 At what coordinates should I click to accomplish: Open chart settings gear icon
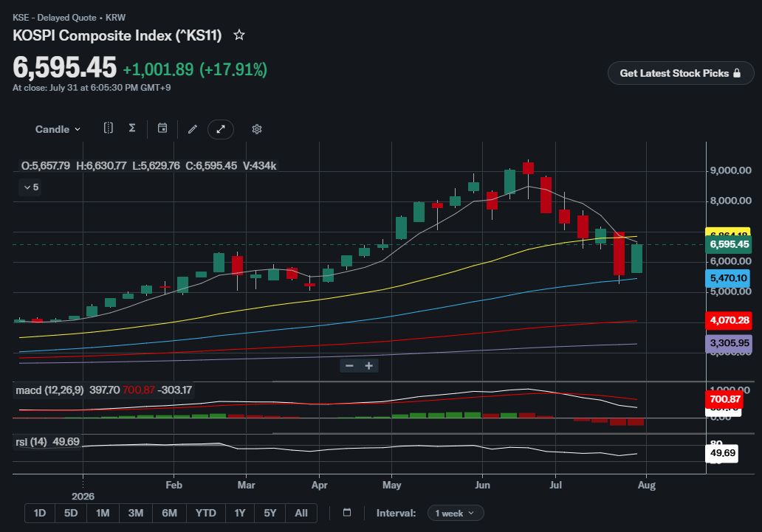point(257,129)
